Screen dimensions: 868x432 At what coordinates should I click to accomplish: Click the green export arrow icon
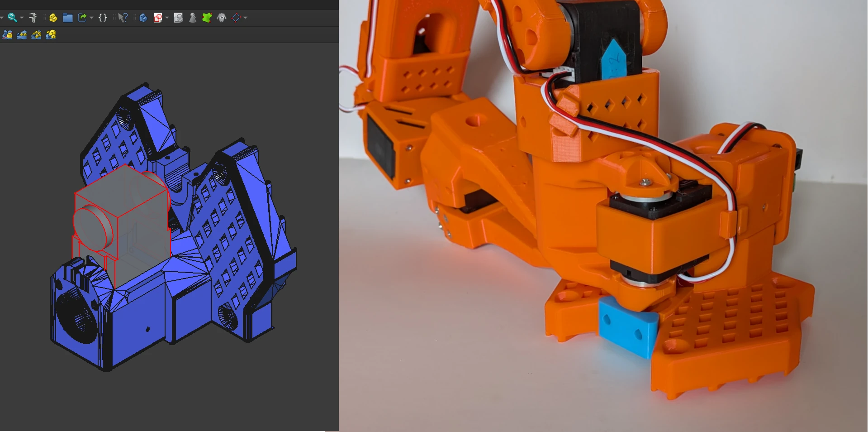82,18
